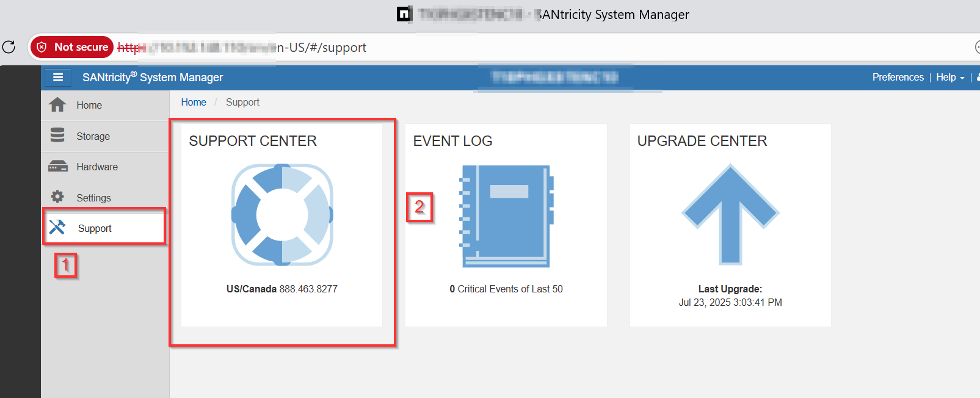Reload the page with browser refresh
The width and height of the screenshot is (980, 398).
9,47
